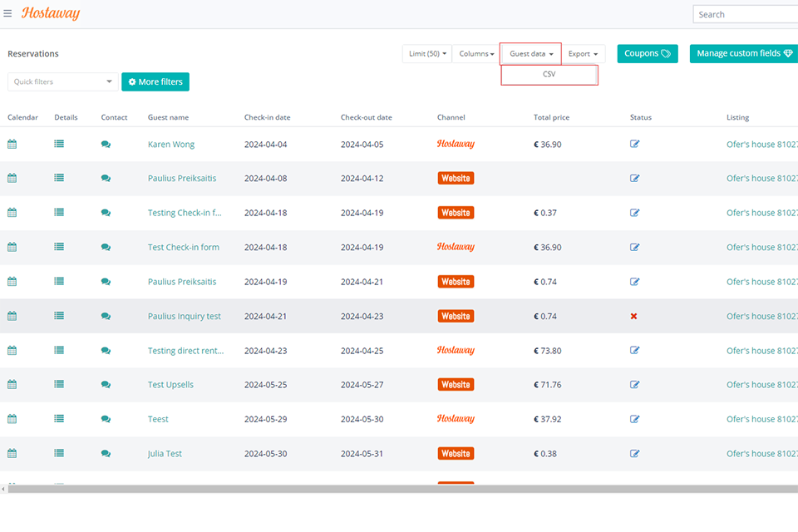The image size is (798, 532).
Task: Open the Export dropdown
Action: 584,53
